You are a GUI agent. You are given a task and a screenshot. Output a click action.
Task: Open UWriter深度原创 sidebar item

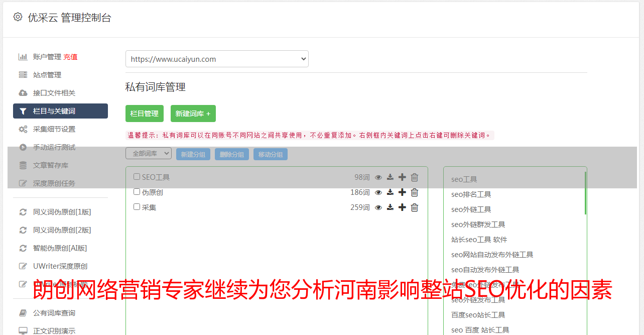point(60,266)
